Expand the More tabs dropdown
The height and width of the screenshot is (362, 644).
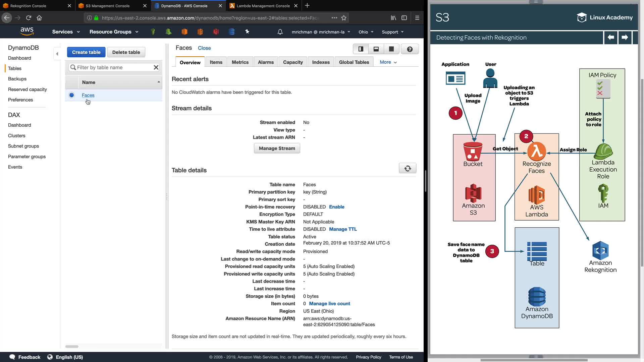[x=388, y=62]
